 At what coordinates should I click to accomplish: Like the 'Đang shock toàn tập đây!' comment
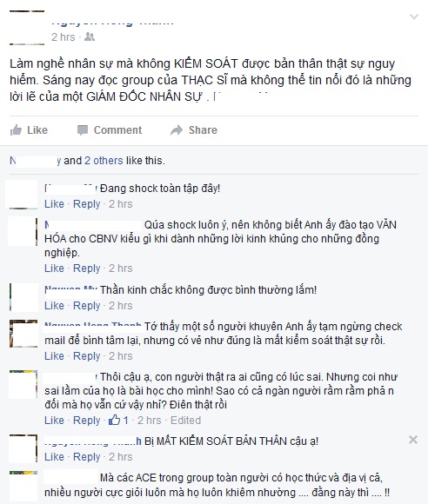tap(54, 204)
